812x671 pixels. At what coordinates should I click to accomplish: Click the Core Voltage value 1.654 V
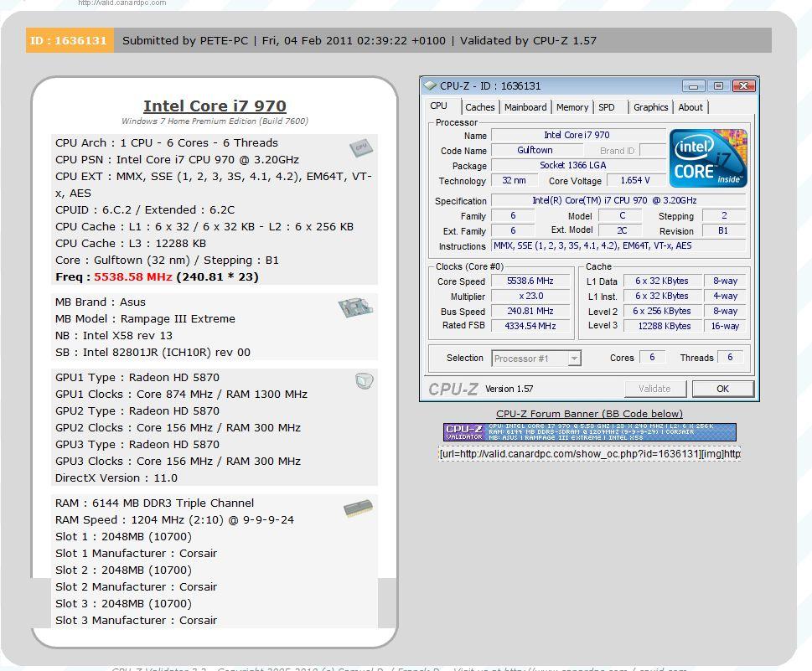pyautogui.click(x=635, y=180)
